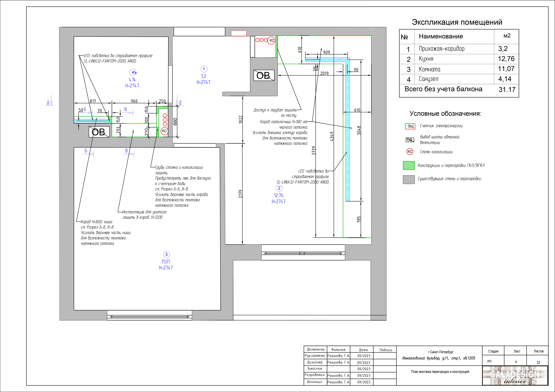The height and width of the screenshot is (392, 555).
Task: Select room number 3 marker circle
Action: pyautogui.click(x=166, y=254)
